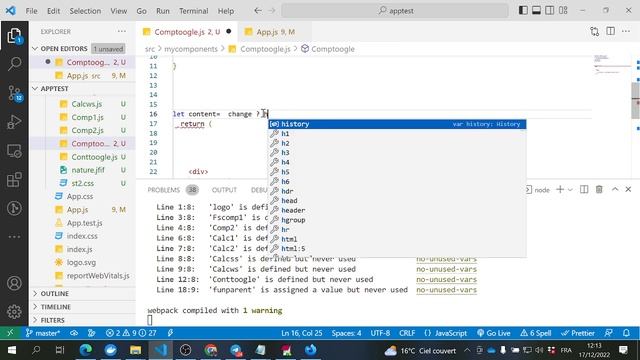Open Chrome from the taskbar
Image resolution: width=640 pixels, height=360 pixels.
[211, 350]
